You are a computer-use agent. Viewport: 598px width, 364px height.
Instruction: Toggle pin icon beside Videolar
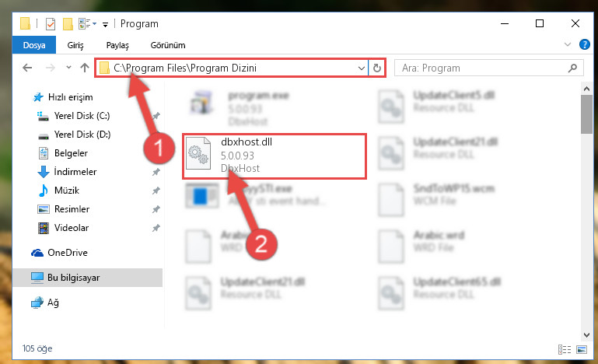(x=156, y=228)
